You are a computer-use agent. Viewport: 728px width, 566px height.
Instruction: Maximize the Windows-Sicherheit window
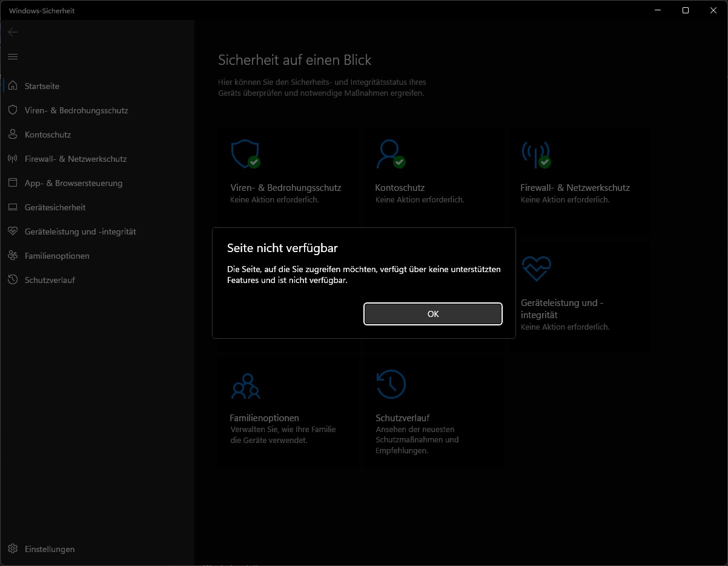pos(685,10)
